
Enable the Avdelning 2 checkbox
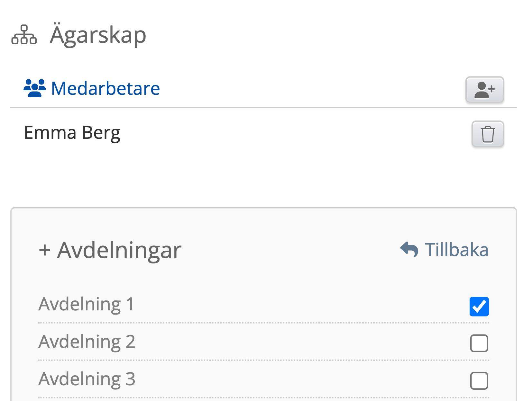(x=479, y=343)
